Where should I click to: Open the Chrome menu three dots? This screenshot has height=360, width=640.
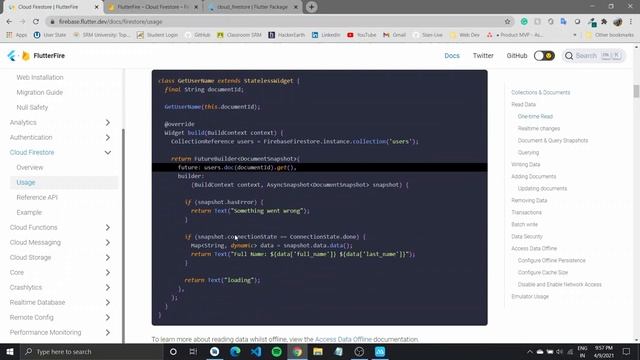[x=631, y=22]
